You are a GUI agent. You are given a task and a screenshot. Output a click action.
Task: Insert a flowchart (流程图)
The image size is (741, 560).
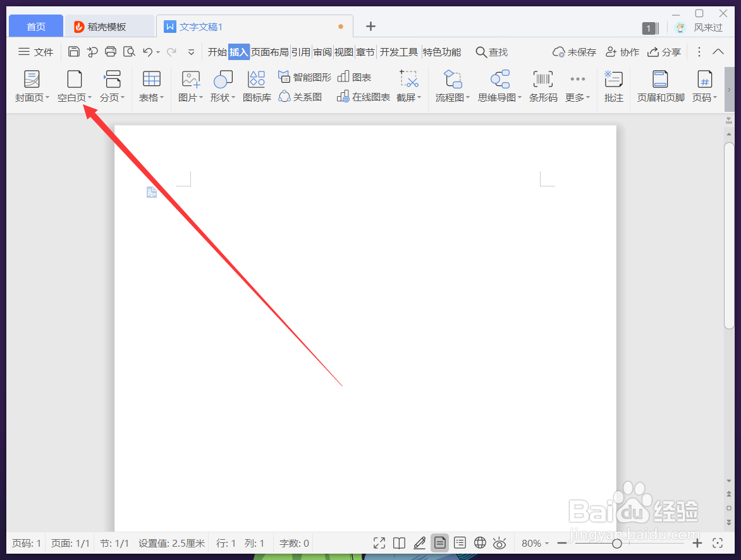452,86
